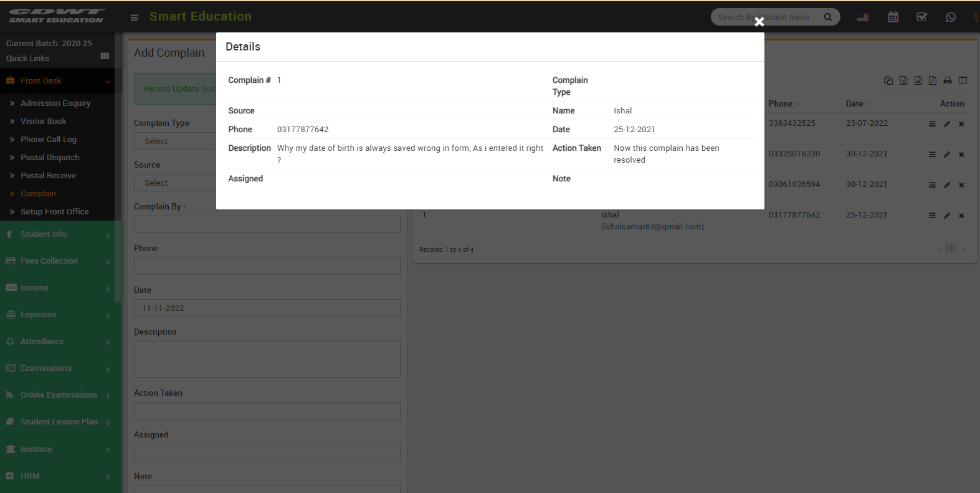The image size is (980, 493).
Task: Open the WhatsApp chat icon
Action: [951, 17]
